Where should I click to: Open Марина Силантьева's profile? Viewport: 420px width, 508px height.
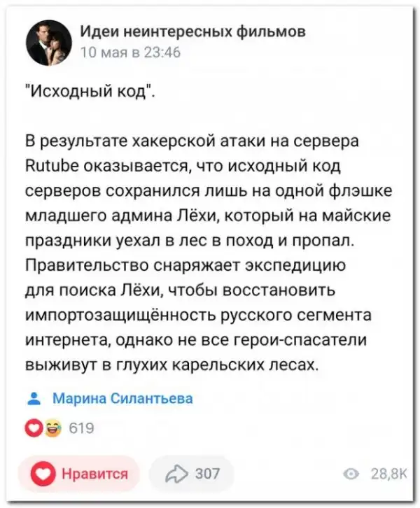pyautogui.click(x=122, y=398)
